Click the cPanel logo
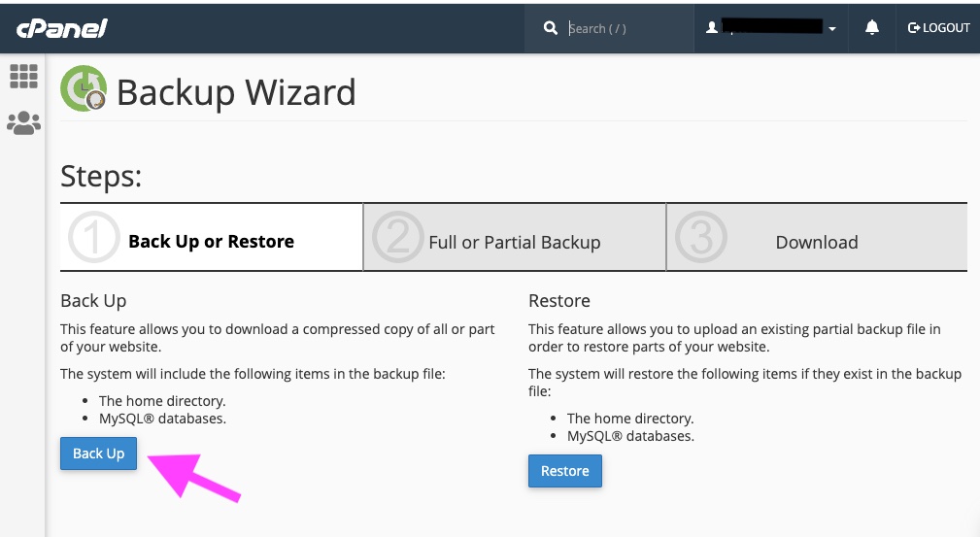The height and width of the screenshot is (537, 980). point(61,28)
